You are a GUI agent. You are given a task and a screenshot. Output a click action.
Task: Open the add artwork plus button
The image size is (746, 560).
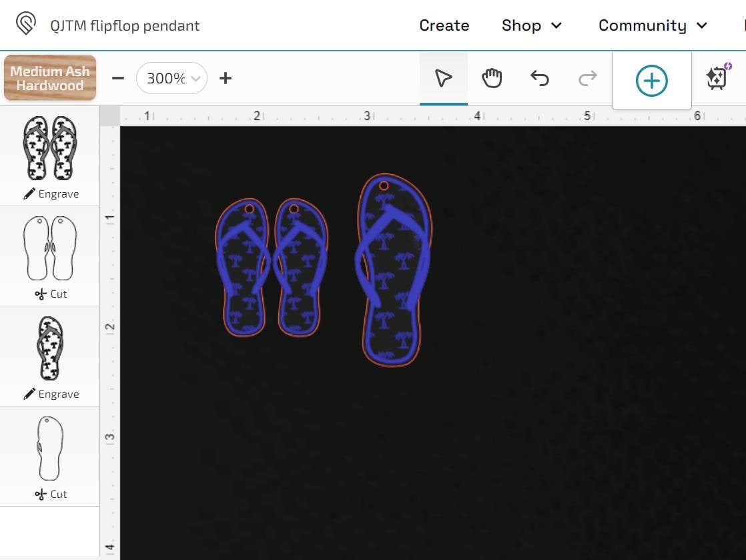[651, 80]
